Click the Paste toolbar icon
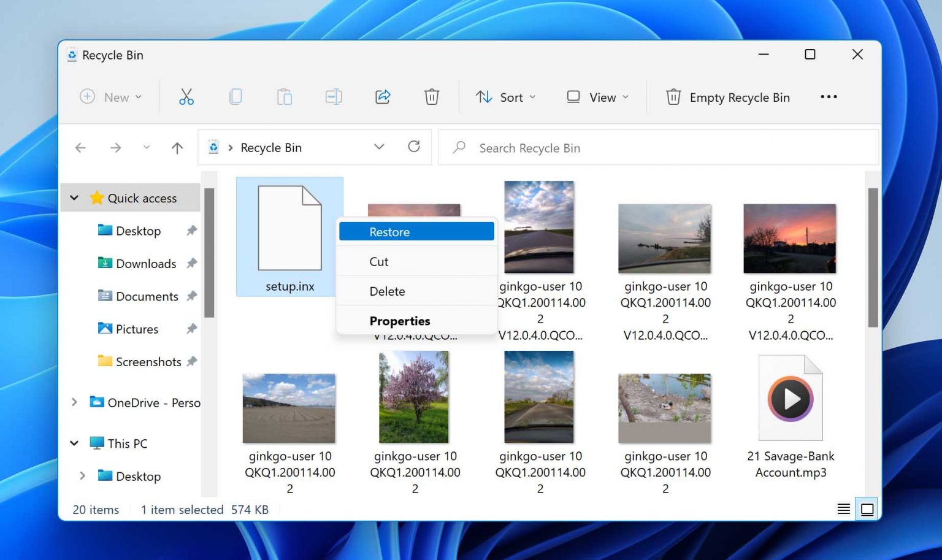 (x=285, y=97)
